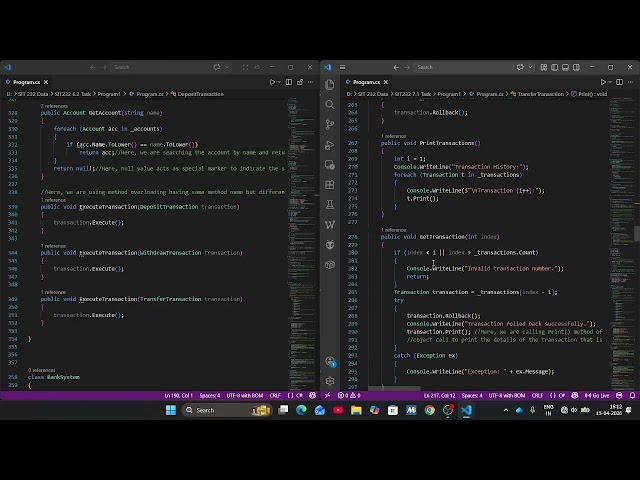Open File Explorer from taskbar

pos(356,410)
